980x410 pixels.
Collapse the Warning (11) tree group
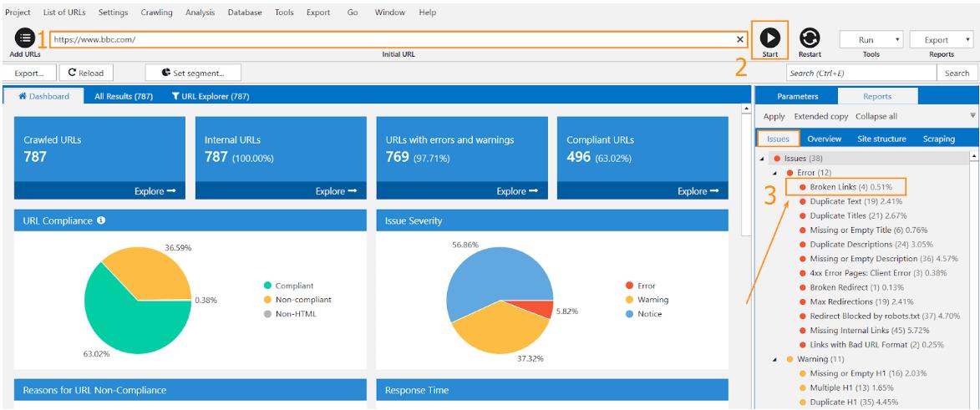pyautogui.click(x=775, y=359)
